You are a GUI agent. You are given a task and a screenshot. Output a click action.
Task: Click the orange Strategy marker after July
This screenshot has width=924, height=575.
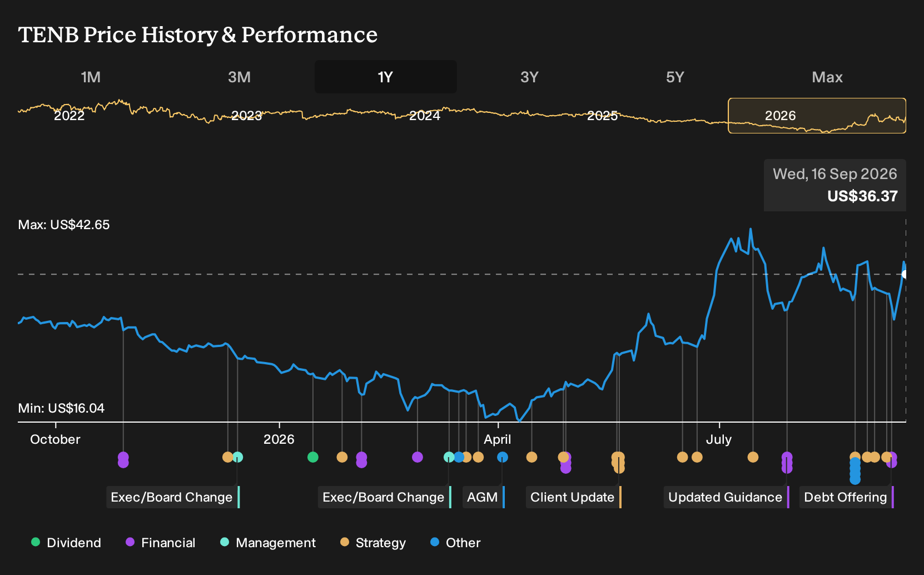pos(753,457)
